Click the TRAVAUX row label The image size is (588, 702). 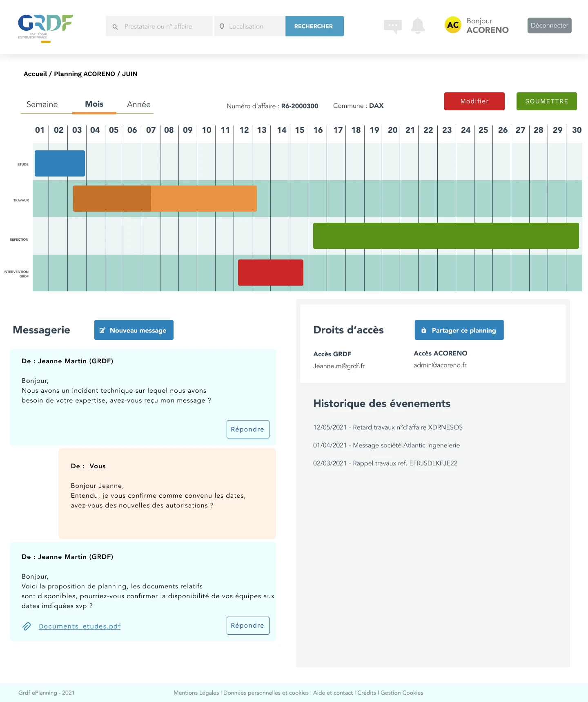[21, 200]
